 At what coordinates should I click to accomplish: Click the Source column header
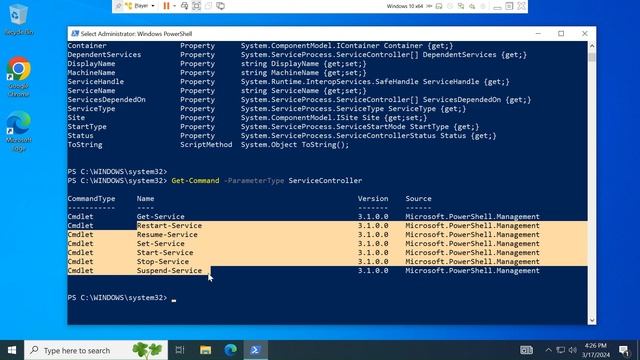click(418, 198)
